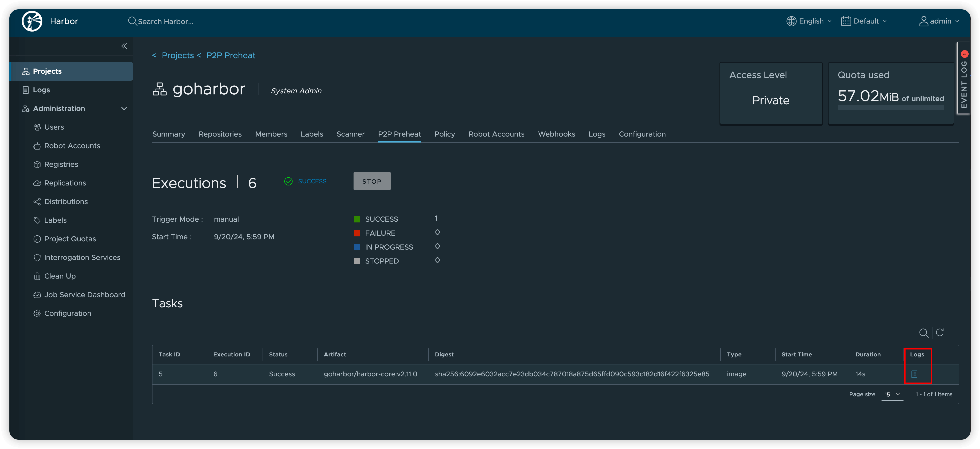The width and height of the screenshot is (980, 449).
Task: Open Labels in sidebar
Action: (x=55, y=221)
